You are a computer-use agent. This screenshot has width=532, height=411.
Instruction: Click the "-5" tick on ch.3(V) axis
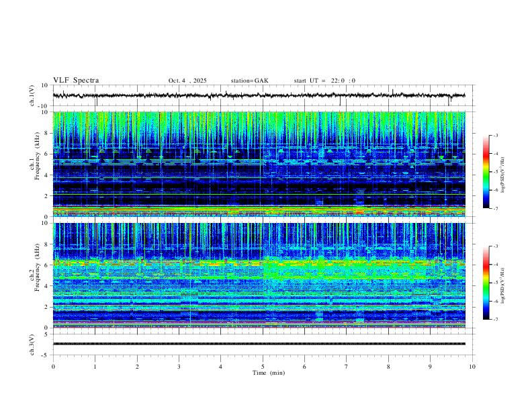[46, 355]
